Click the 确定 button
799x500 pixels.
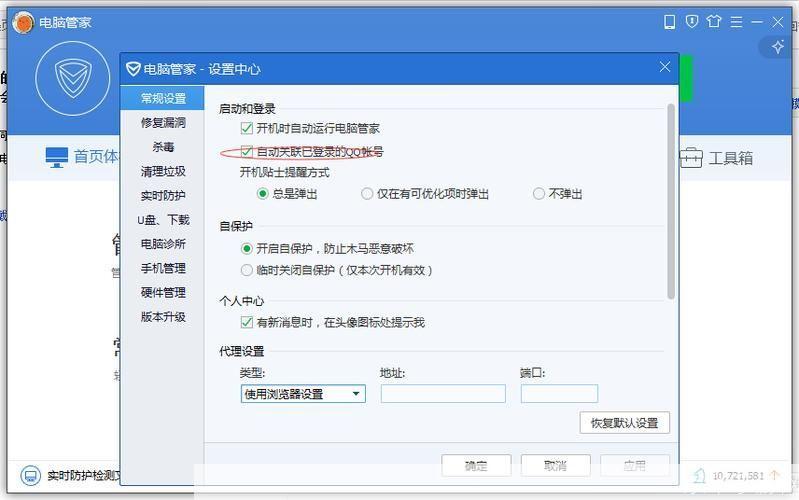pos(476,465)
